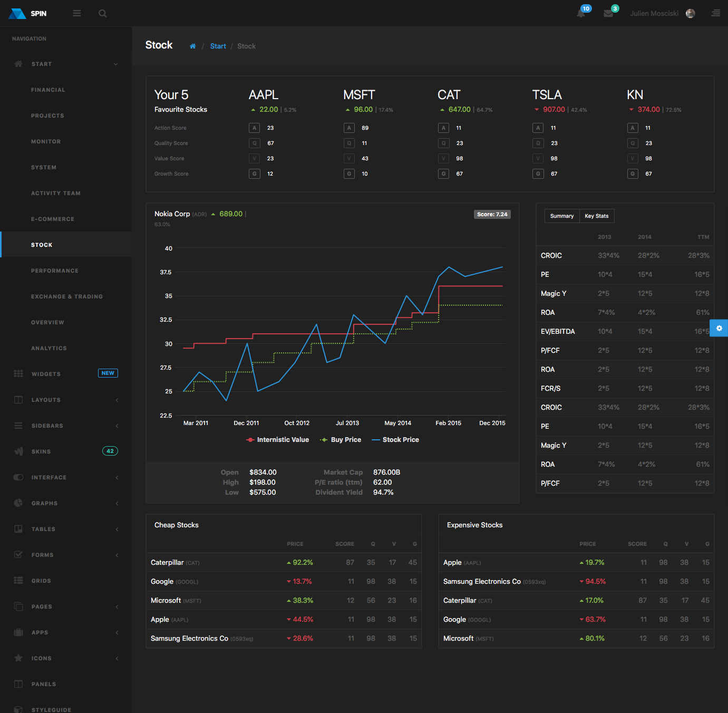This screenshot has height=713, width=728.
Task: Click the Skins paint icon
Action: [x=18, y=451]
